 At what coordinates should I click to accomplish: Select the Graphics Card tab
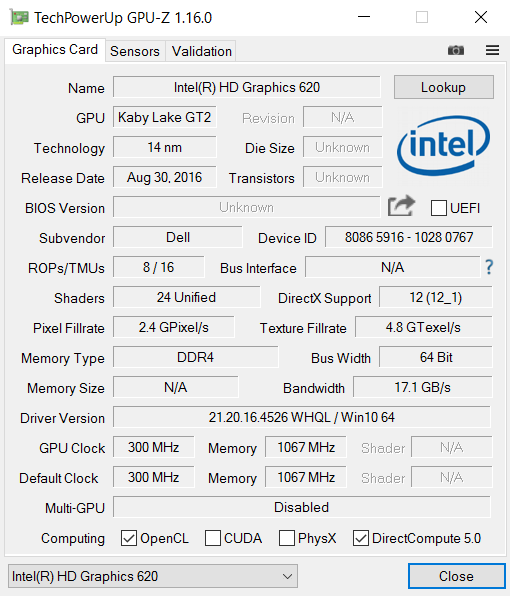pos(55,50)
